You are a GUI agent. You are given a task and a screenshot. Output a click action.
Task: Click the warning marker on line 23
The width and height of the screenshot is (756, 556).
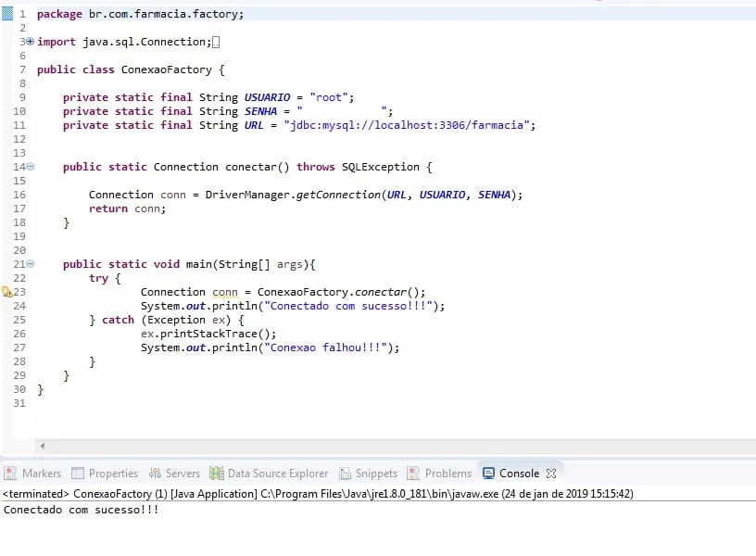tap(6, 292)
